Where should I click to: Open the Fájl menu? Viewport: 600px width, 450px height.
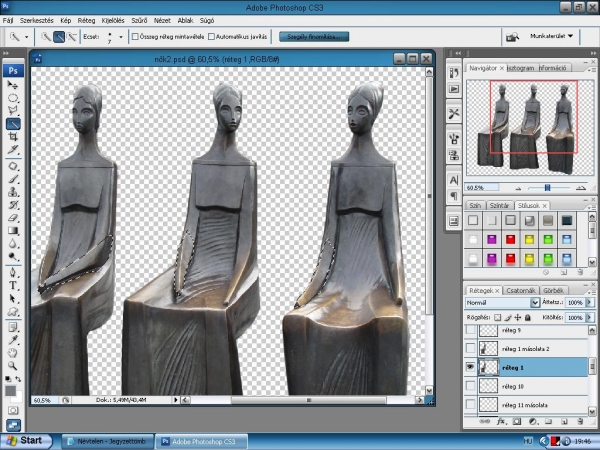point(7,21)
